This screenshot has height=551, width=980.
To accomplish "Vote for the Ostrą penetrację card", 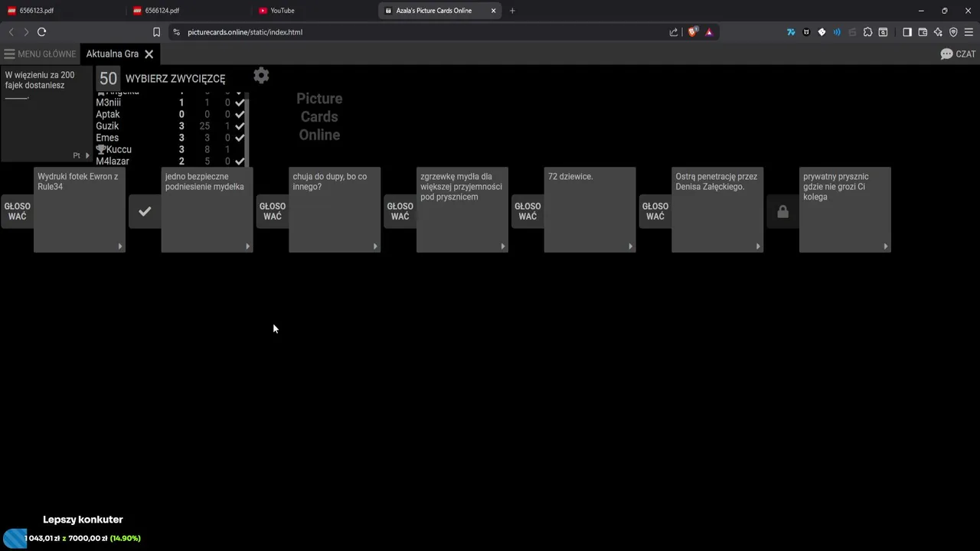I will click(x=655, y=211).
